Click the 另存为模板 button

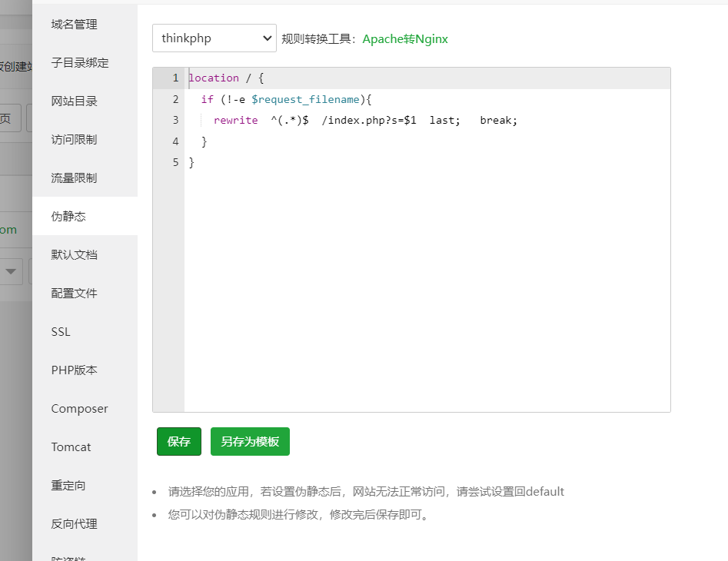click(x=250, y=442)
